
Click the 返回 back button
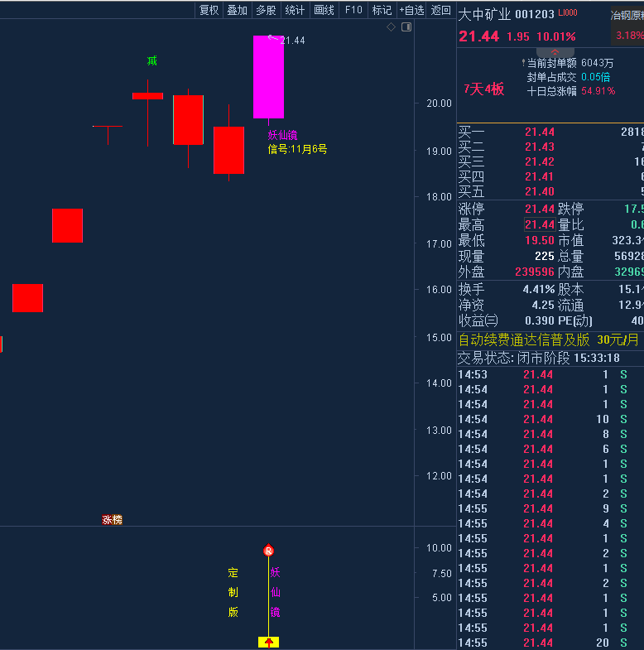pyautogui.click(x=441, y=10)
